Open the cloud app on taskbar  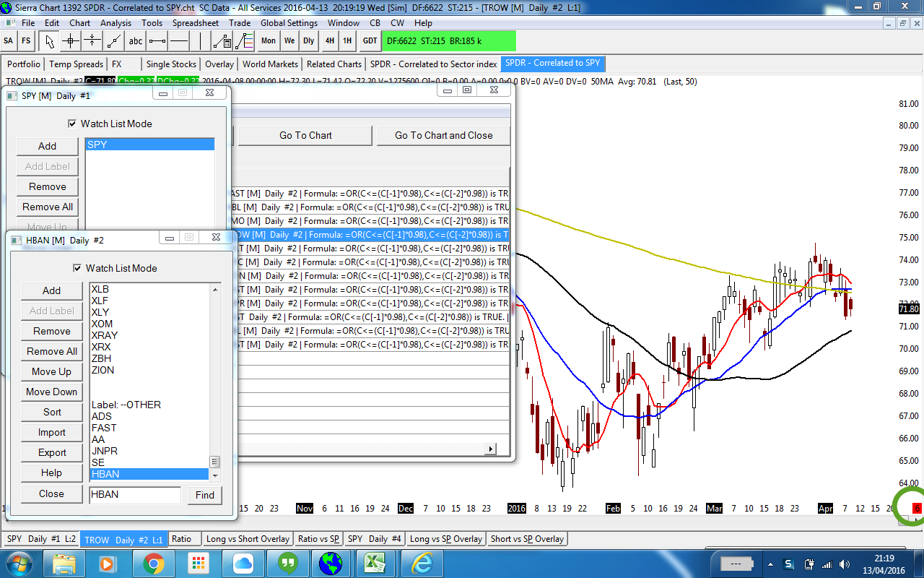pyautogui.click(x=242, y=563)
